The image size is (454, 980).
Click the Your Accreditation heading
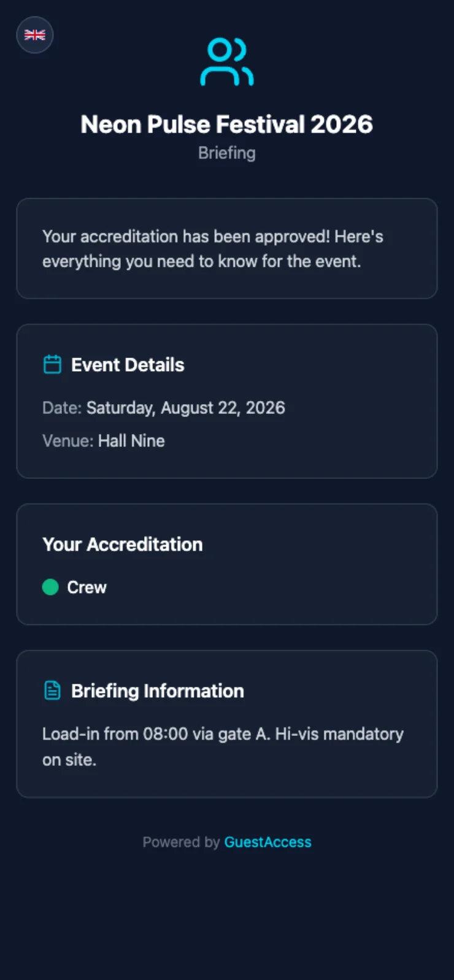(x=123, y=545)
